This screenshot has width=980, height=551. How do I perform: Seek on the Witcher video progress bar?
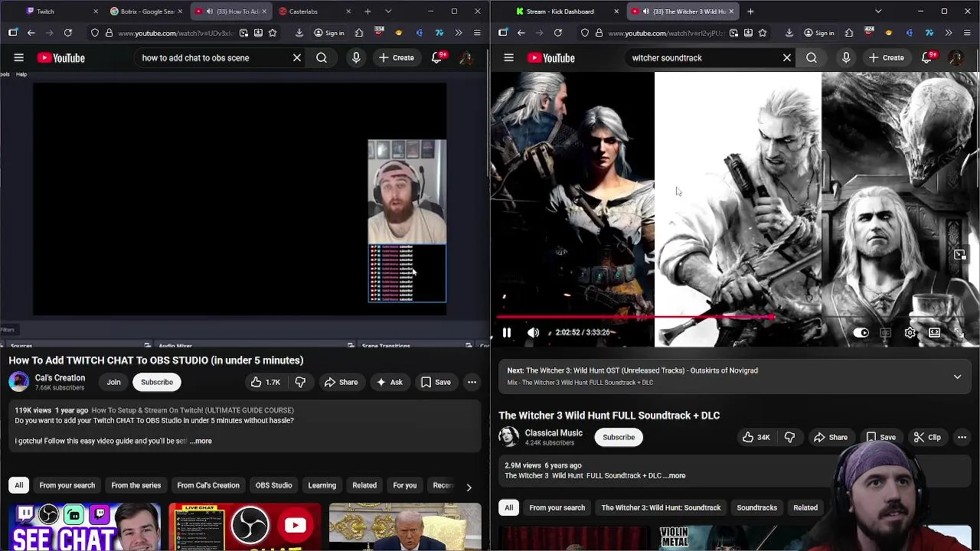pos(735,317)
